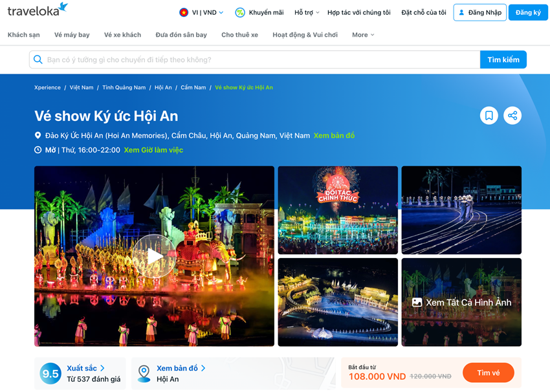550x392 pixels.
Task: Open the Xuất sắc reviews link
Action: point(82,368)
